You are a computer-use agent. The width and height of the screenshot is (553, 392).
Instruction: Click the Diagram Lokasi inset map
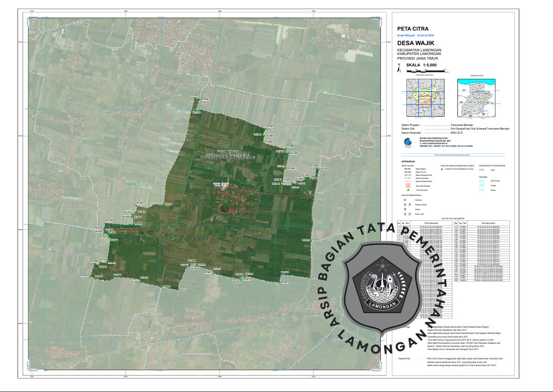[476, 98]
